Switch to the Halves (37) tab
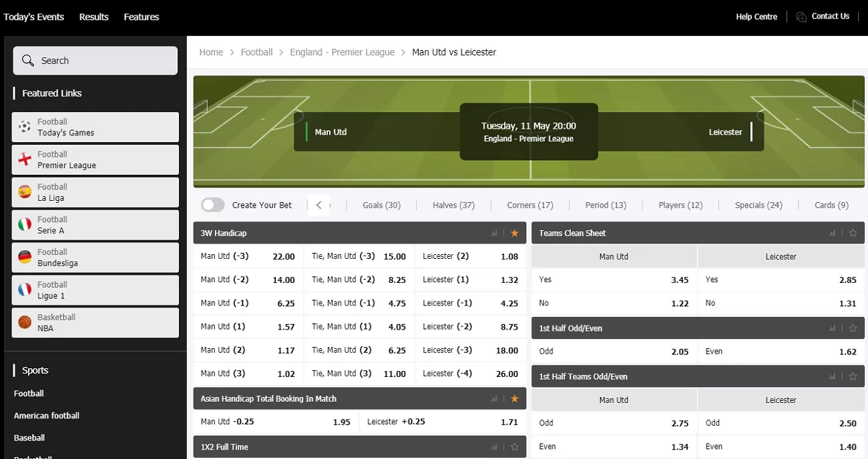 (453, 205)
